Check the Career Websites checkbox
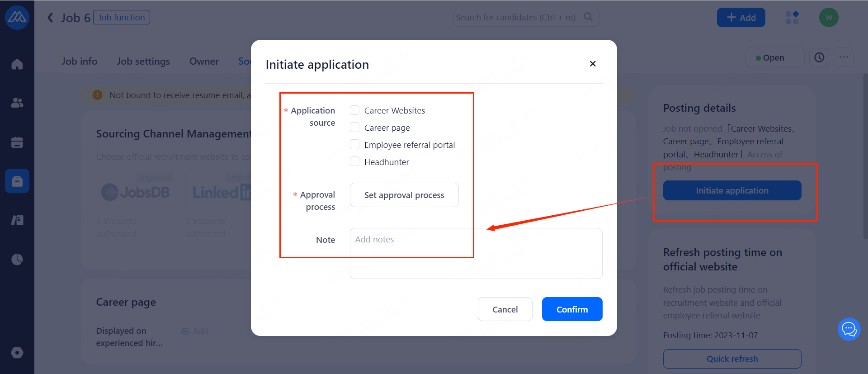Viewport: 868px width, 374px height. (x=355, y=110)
